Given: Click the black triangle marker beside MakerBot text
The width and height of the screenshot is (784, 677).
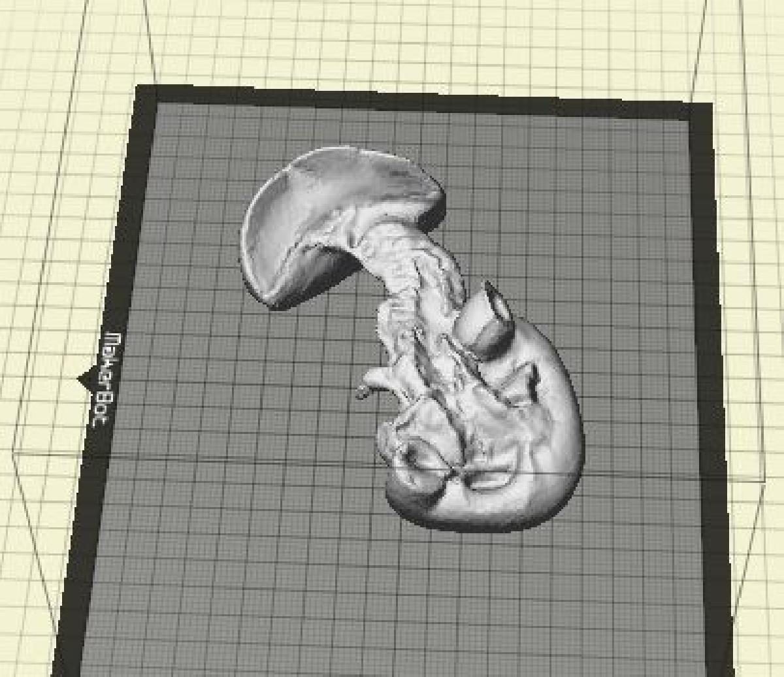Looking at the screenshot, I should pos(84,379).
